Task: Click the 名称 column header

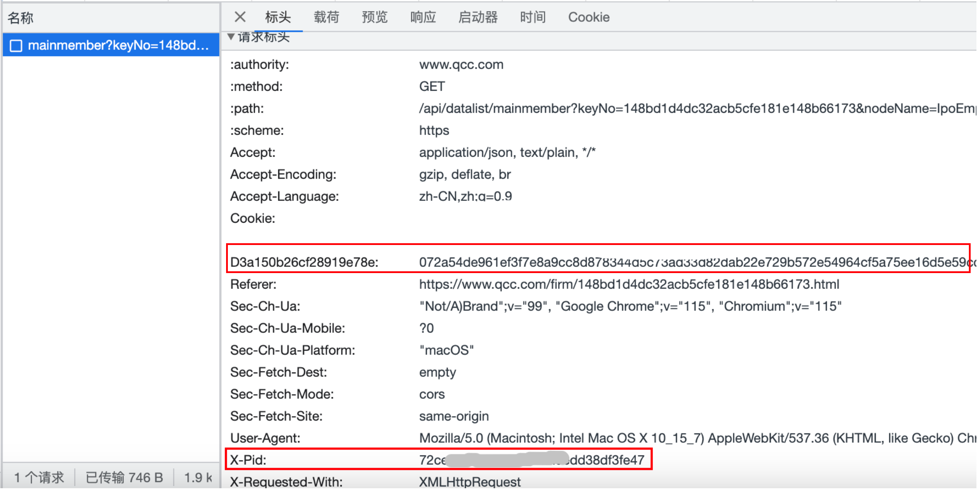Action: tap(20, 18)
